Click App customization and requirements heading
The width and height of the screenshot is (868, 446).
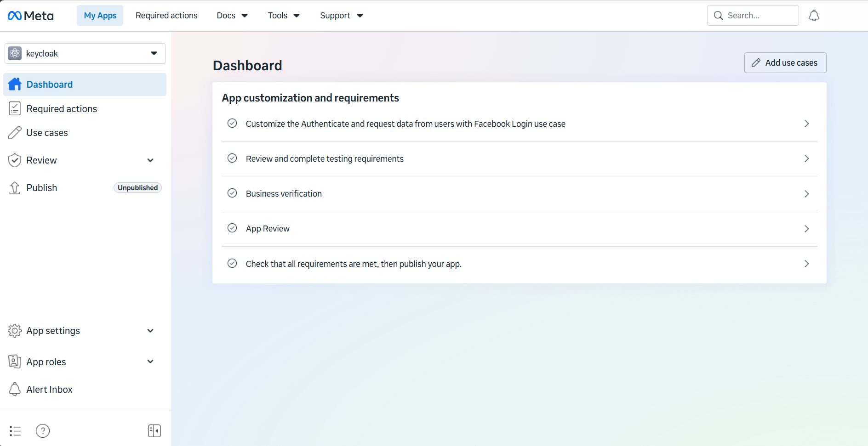click(310, 98)
